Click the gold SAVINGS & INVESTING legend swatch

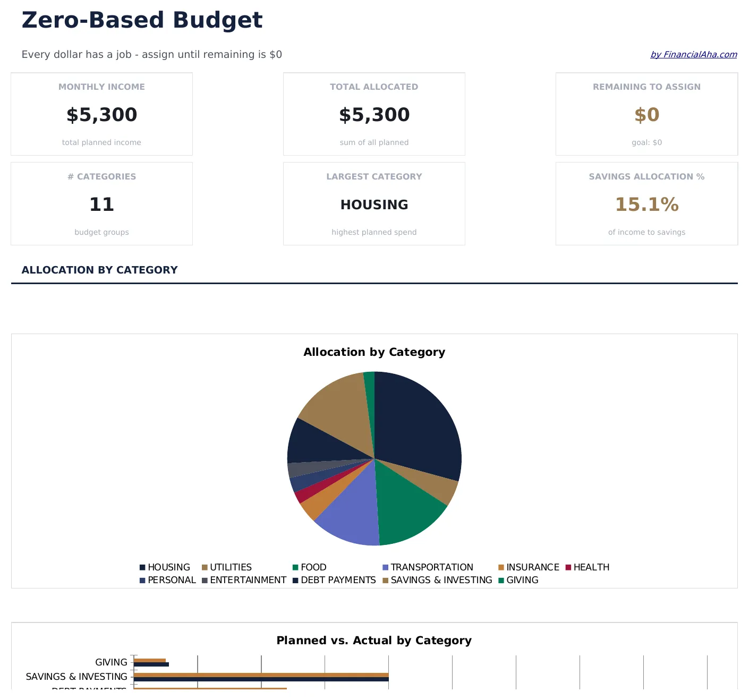[x=386, y=580]
